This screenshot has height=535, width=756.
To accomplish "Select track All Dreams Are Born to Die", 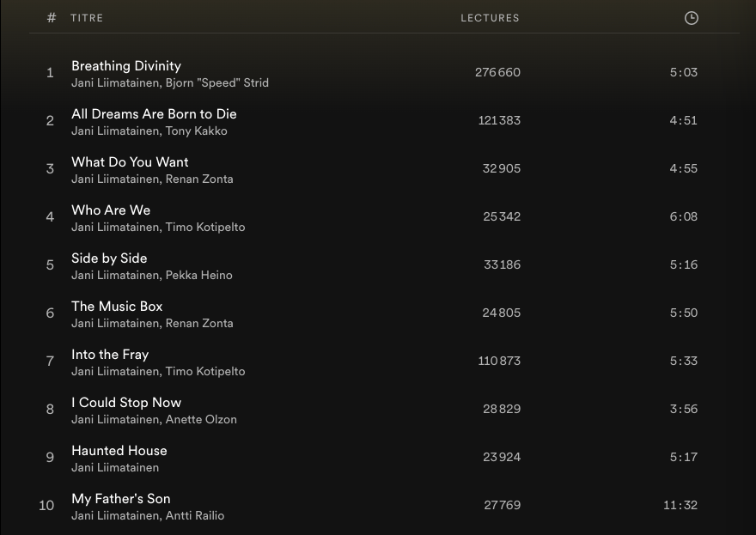I will (154, 114).
